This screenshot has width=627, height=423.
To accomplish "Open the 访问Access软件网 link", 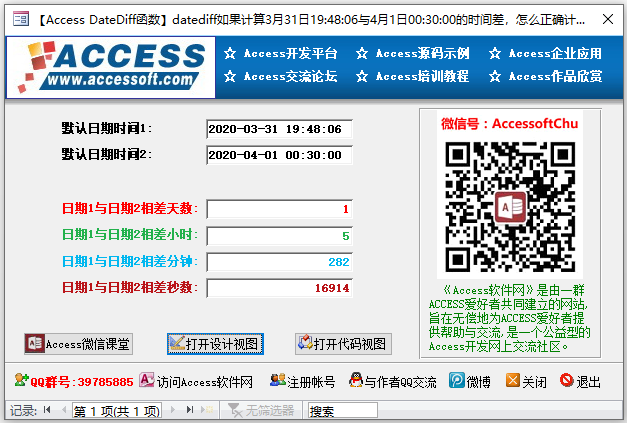I will pyautogui.click(x=204, y=382).
